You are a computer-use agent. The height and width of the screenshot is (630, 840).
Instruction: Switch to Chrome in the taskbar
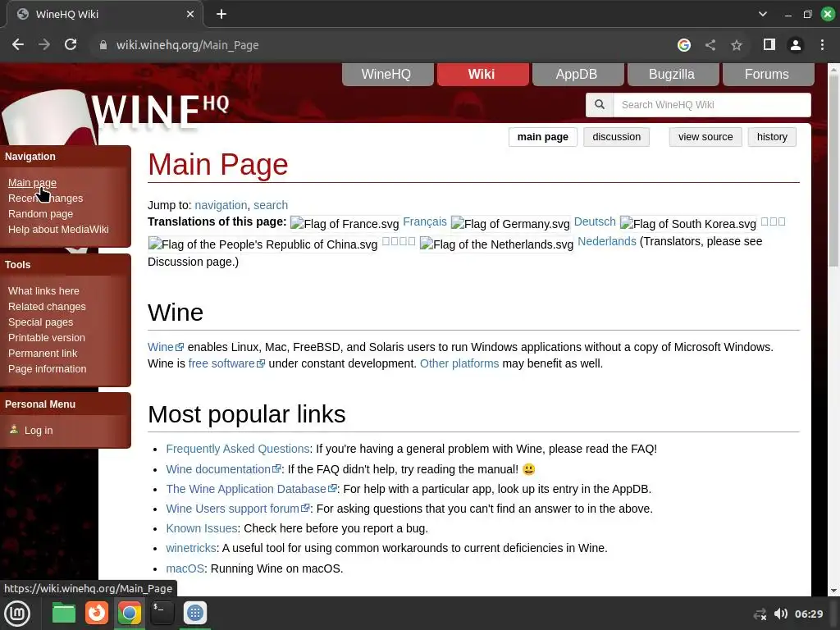129,613
